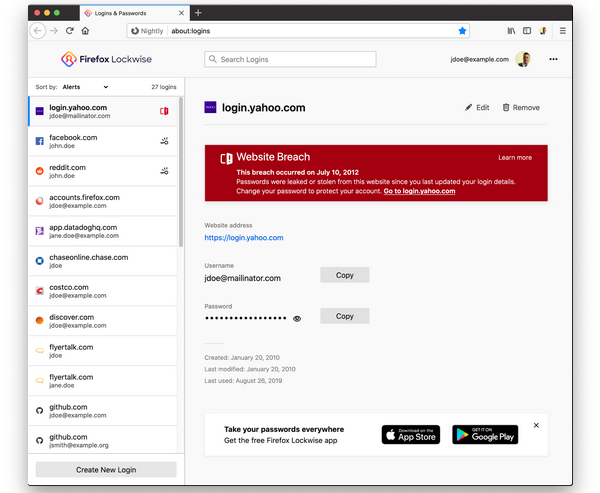The image size is (600, 493).
Task: Click the Create New Login button
Action: click(x=106, y=470)
